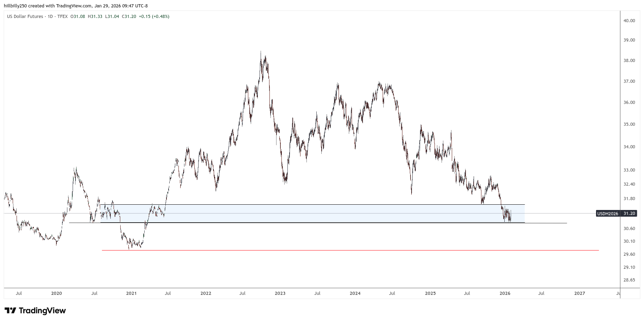Image resolution: width=644 pixels, height=322 pixels.
Task: Click the TradingView logo icon
Action: click(x=10, y=310)
